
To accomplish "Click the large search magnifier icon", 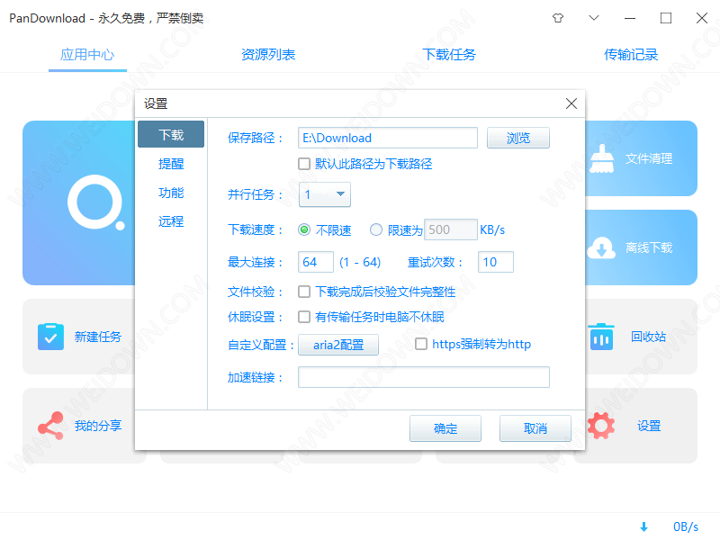I will [97, 201].
